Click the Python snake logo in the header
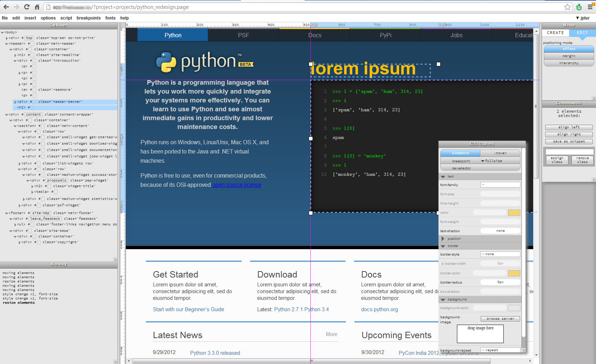 click(166, 62)
